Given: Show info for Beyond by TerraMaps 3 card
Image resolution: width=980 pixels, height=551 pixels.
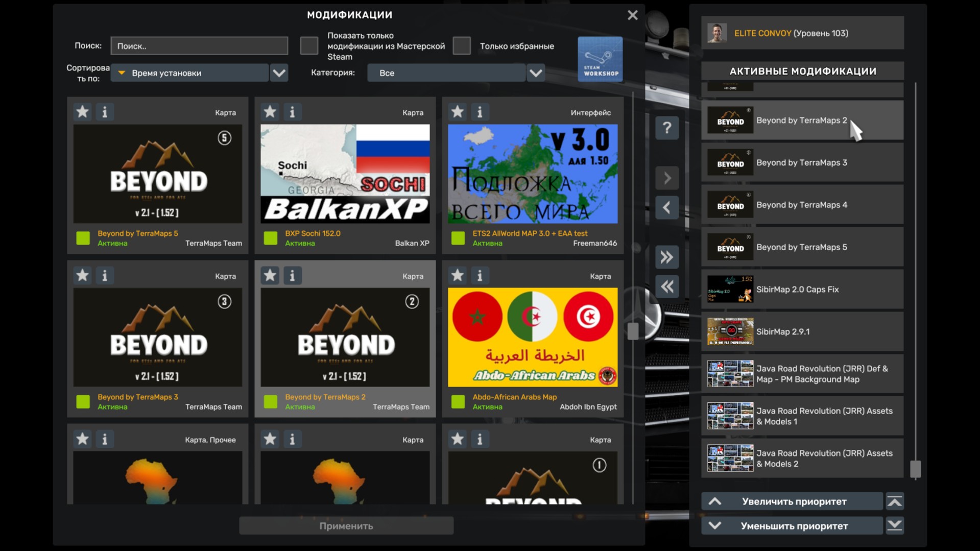Looking at the screenshot, I should pos(105,276).
